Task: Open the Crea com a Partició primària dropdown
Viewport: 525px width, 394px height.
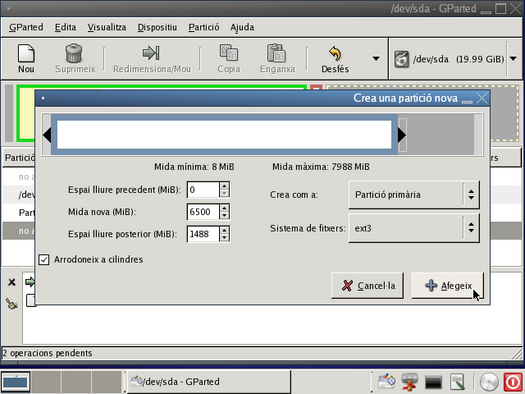Action: [x=414, y=194]
